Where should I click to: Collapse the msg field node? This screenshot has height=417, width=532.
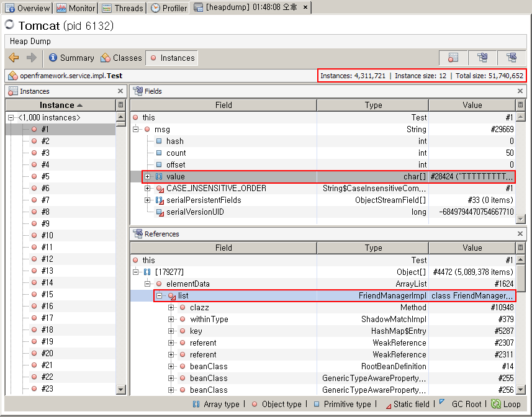[136, 129]
